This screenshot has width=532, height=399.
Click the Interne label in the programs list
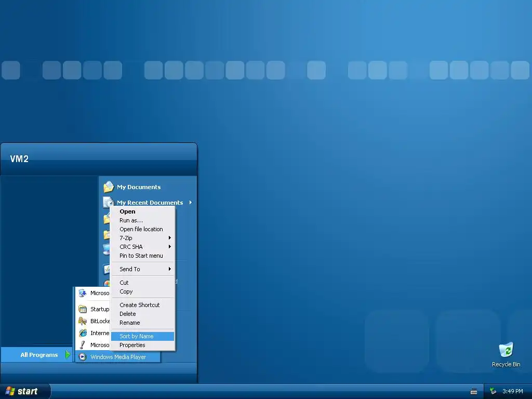coord(100,333)
